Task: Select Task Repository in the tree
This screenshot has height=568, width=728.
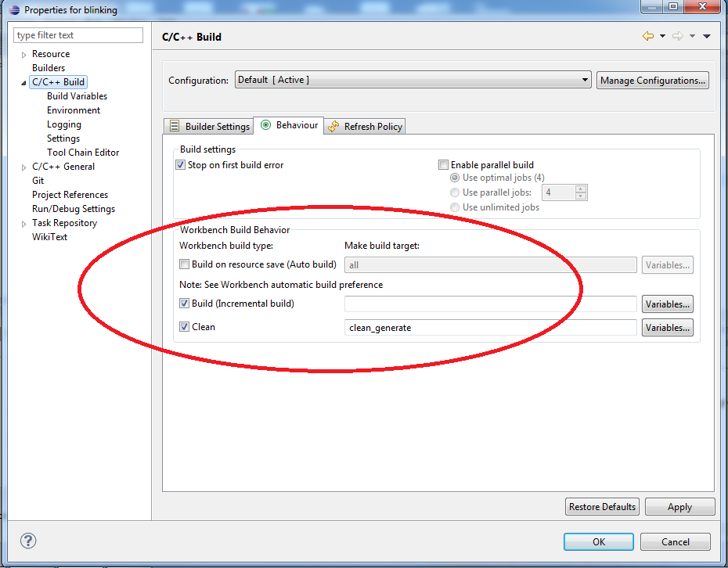Action: 64,223
